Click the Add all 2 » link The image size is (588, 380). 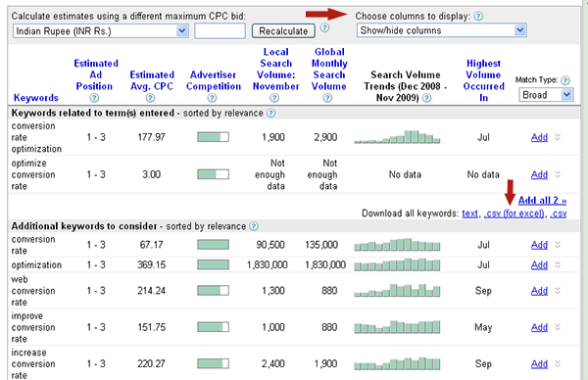[x=542, y=201]
